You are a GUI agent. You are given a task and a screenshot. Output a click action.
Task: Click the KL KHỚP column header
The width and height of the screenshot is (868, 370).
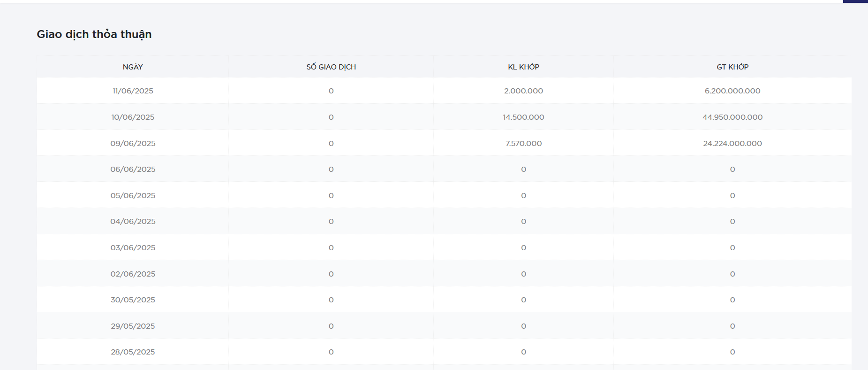click(x=523, y=67)
